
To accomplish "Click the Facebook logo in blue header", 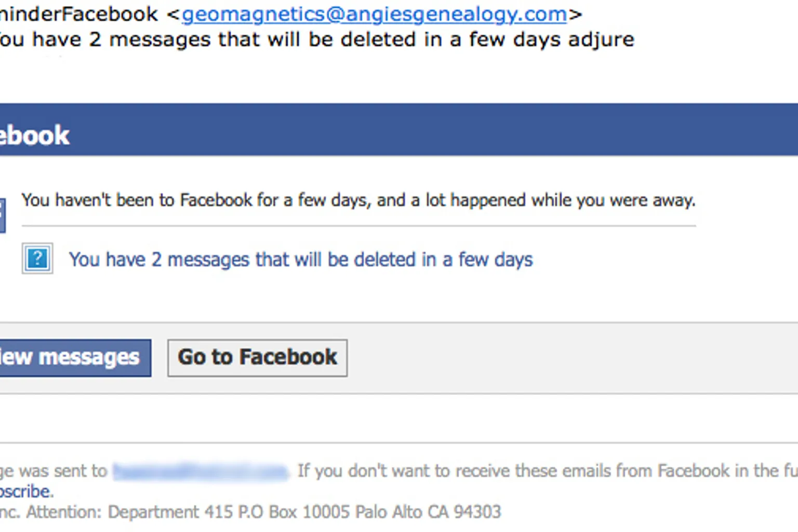I will click(x=34, y=136).
